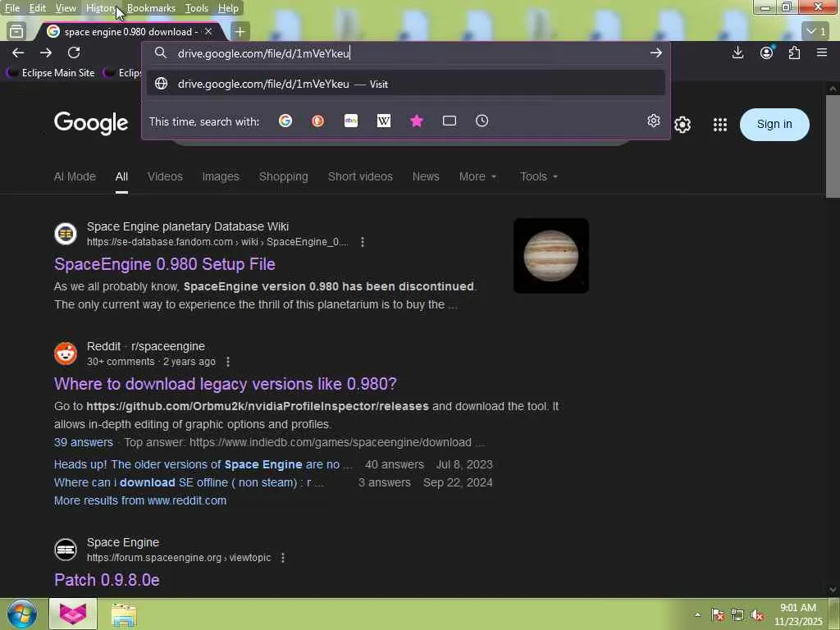Search this time with DuckDuckGo icon

click(317, 121)
